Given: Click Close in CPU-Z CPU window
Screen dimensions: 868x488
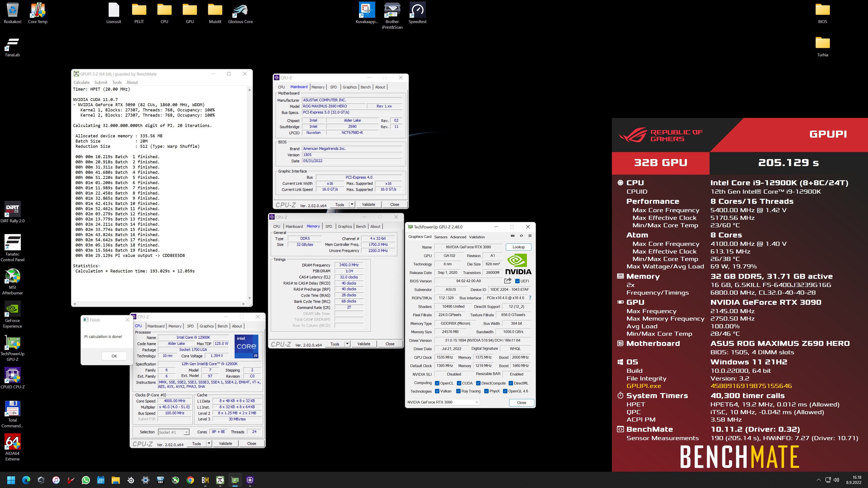Looking at the screenshot, I should pyautogui.click(x=251, y=443).
